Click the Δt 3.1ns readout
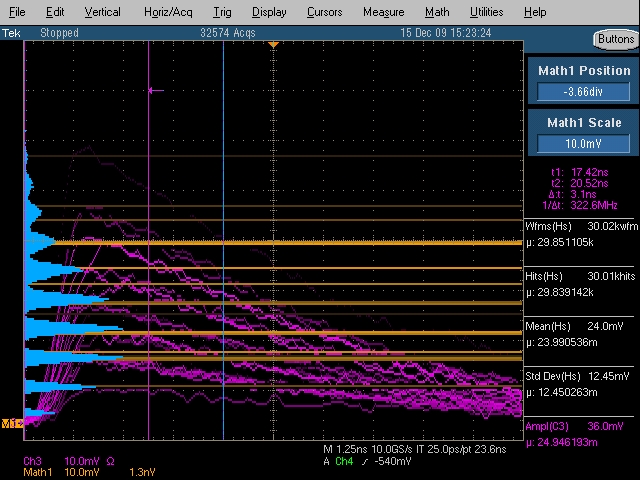The image size is (640, 480). 573,194
